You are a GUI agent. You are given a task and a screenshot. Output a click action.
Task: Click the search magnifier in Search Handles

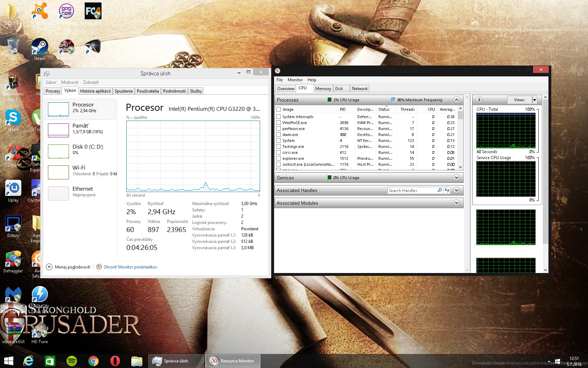click(440, 190)
